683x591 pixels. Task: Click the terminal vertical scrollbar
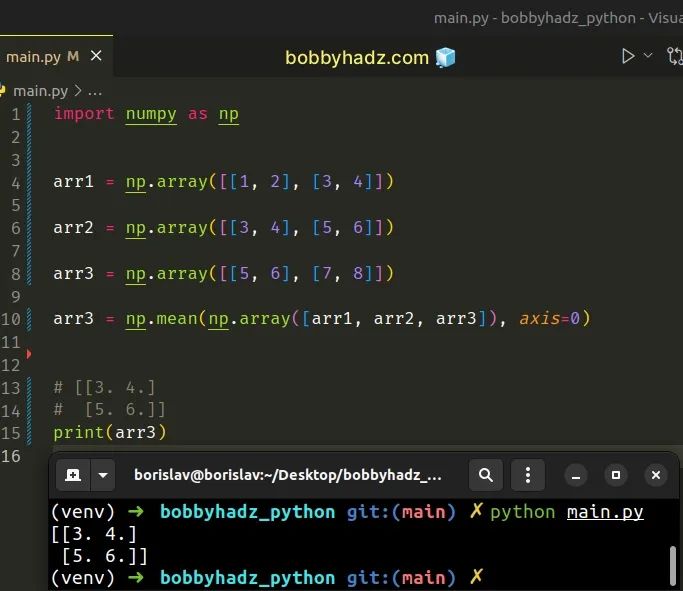(673, 565)
